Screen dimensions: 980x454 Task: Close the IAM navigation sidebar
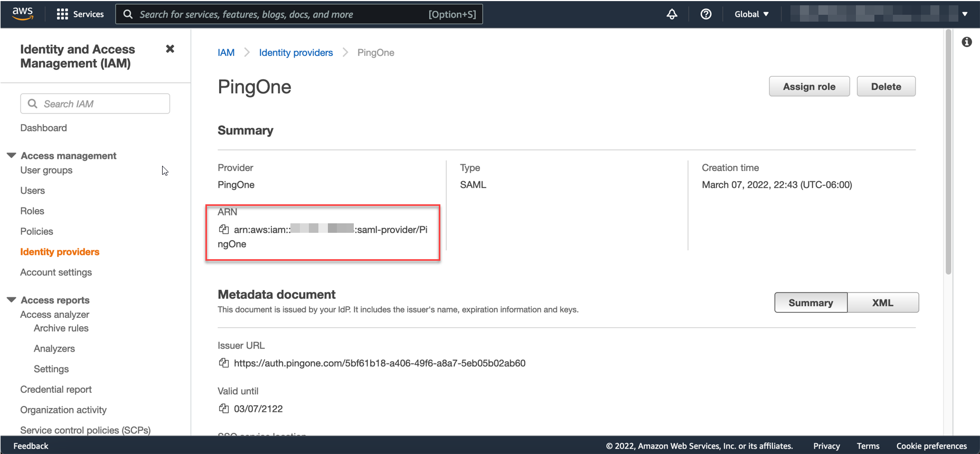170,49
